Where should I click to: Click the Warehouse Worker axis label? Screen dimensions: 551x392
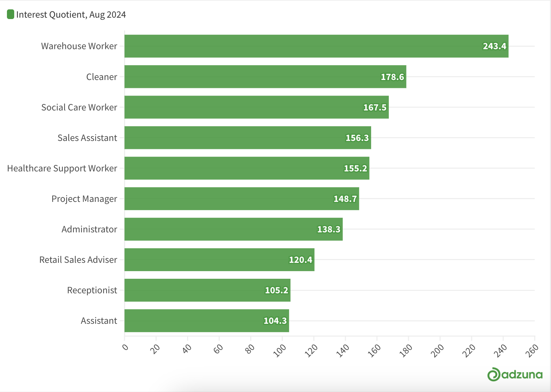coord(79,46)
